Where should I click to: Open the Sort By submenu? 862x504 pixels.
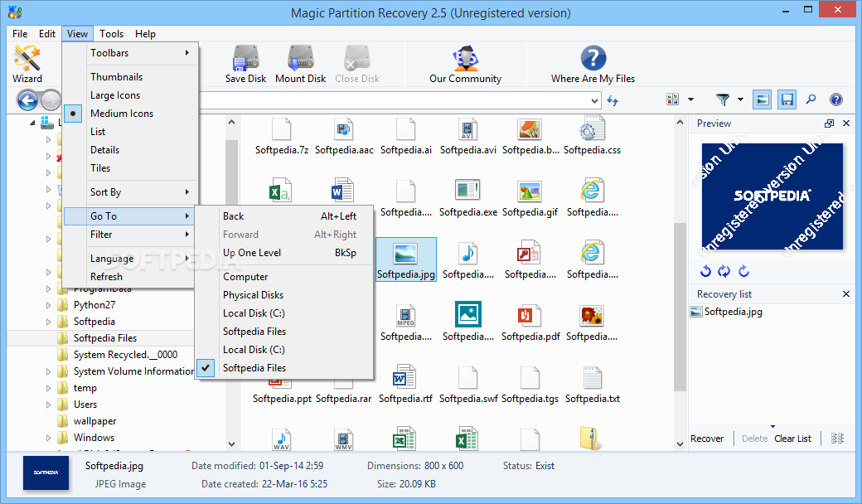(130, 191)
